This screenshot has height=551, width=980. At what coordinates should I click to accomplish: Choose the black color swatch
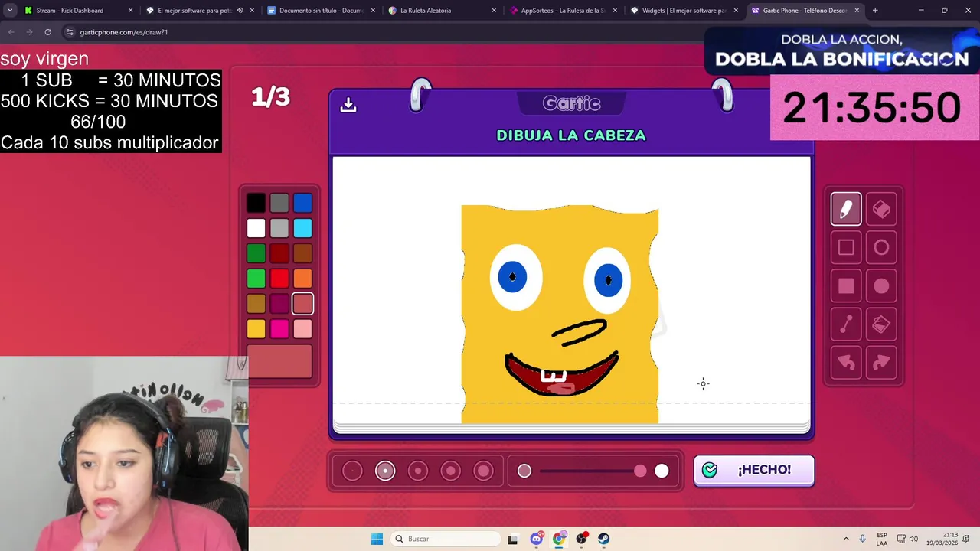(256, 203)
